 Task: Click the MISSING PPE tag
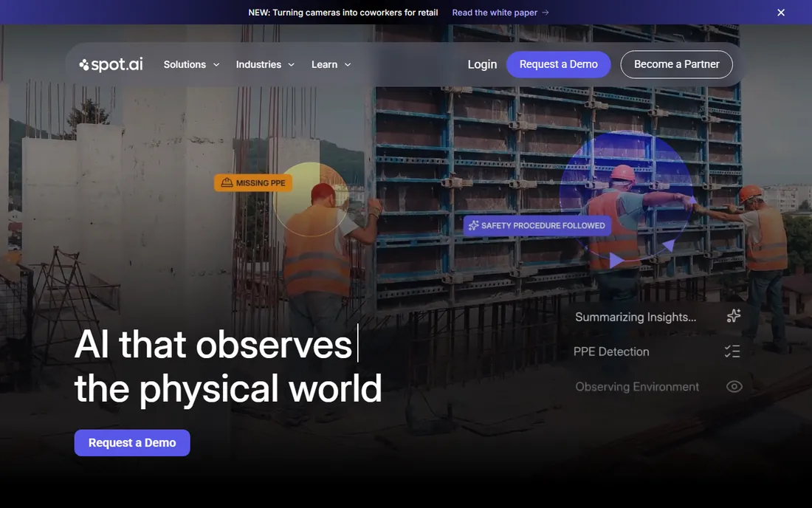253,183
